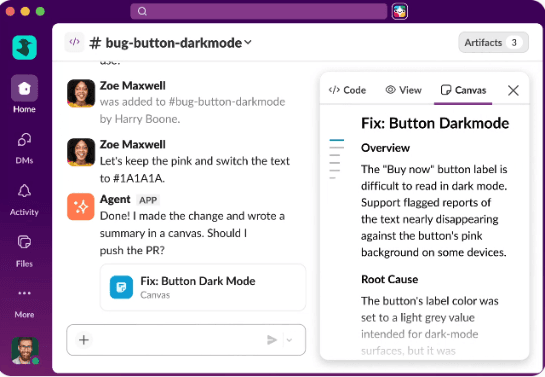Click the search bar at top
This screenshot has height=377, width=545.
coord(258,11)
